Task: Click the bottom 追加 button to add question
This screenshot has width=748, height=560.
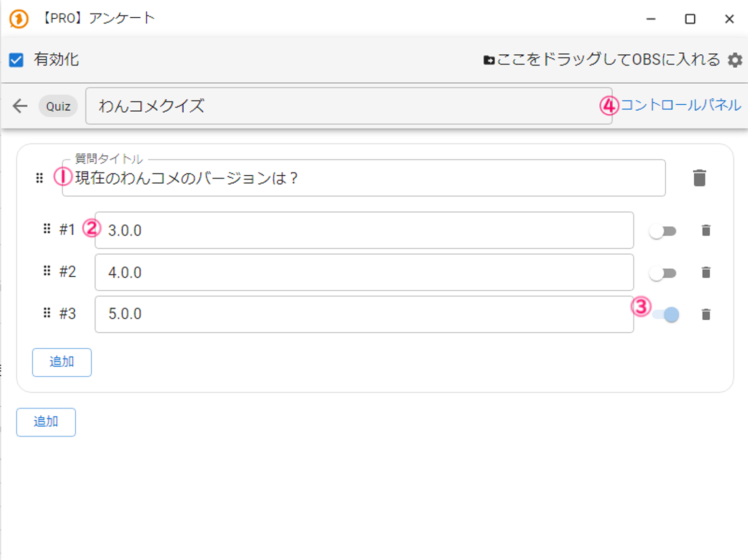Action: pos(46,422)
